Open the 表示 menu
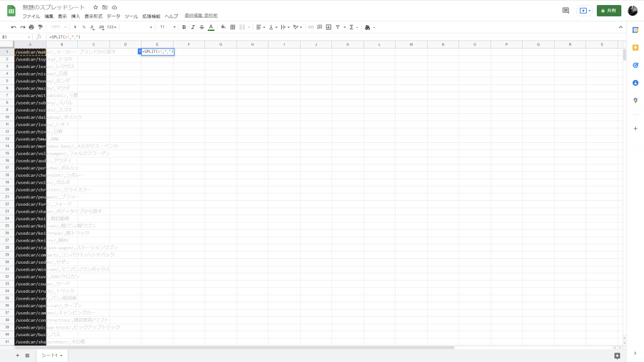644x362 pixels. pyautogui.click(x=62, y=16)
